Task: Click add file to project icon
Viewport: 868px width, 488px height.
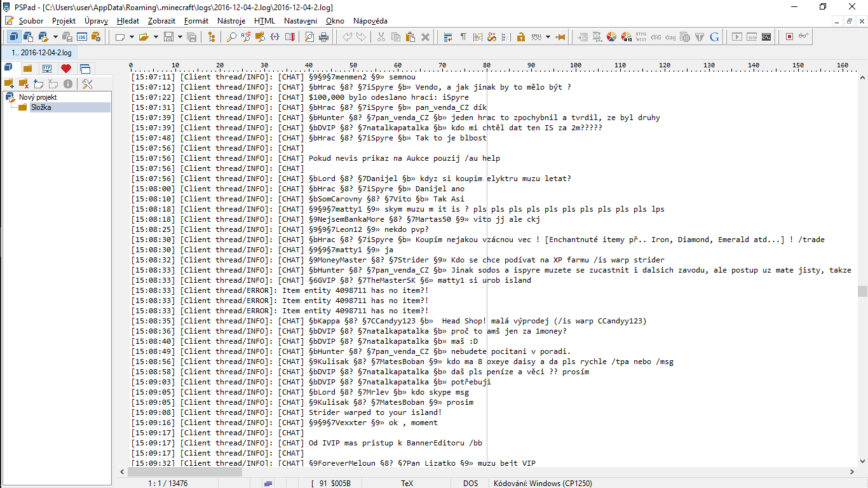Action: point(38,84)
